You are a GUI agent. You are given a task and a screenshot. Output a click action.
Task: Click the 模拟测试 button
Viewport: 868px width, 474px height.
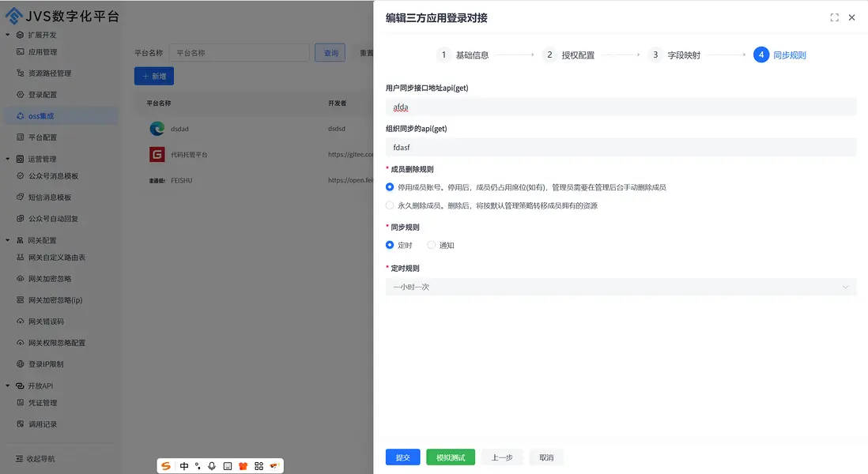450,457
